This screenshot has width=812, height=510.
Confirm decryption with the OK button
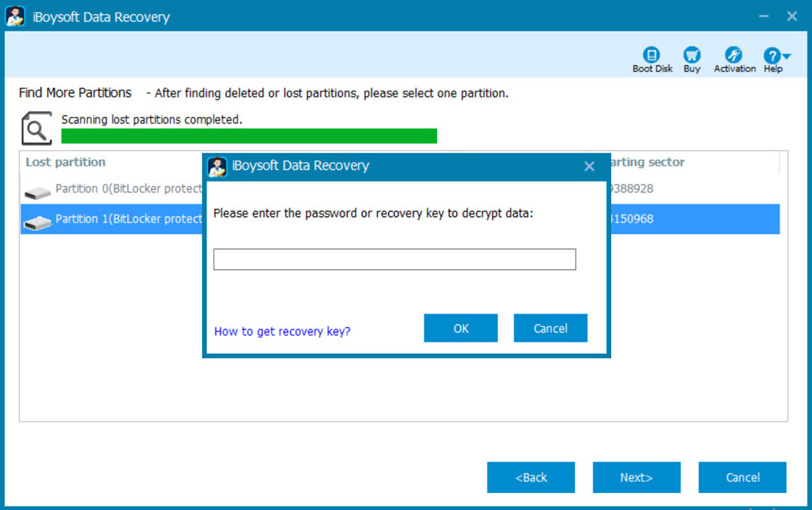tap(461, 328)
